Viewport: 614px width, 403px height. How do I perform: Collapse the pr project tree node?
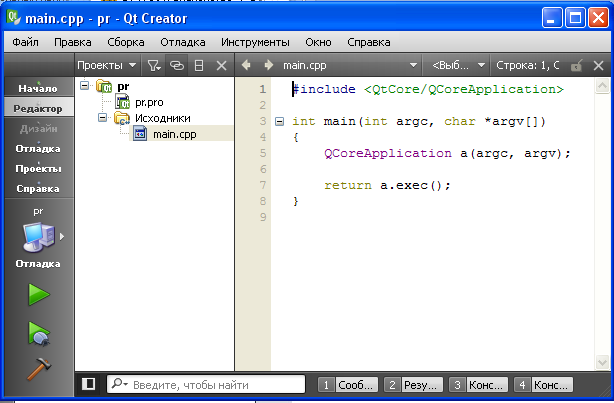(x=84, y=85)
